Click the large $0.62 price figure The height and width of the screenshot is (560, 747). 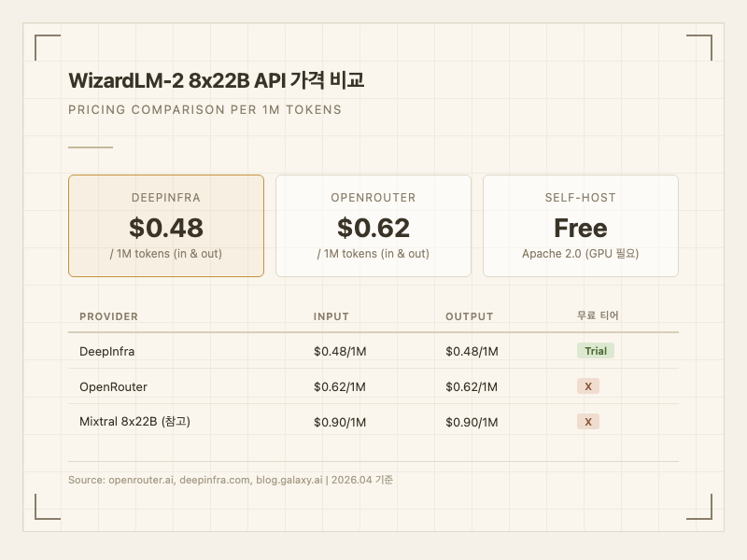coord(373,228)
